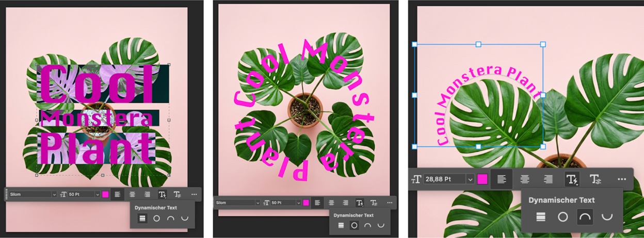
Task: Click the Dynamic Text icon in the stacked-text image's toolbar
Action: click(162, 194)
